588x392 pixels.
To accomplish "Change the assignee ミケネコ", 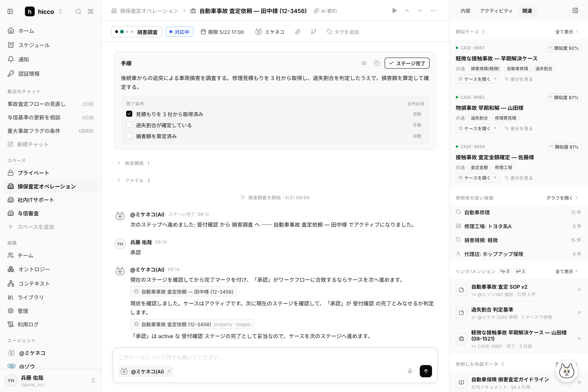I will pyautogui.click(x=270, y=32).
